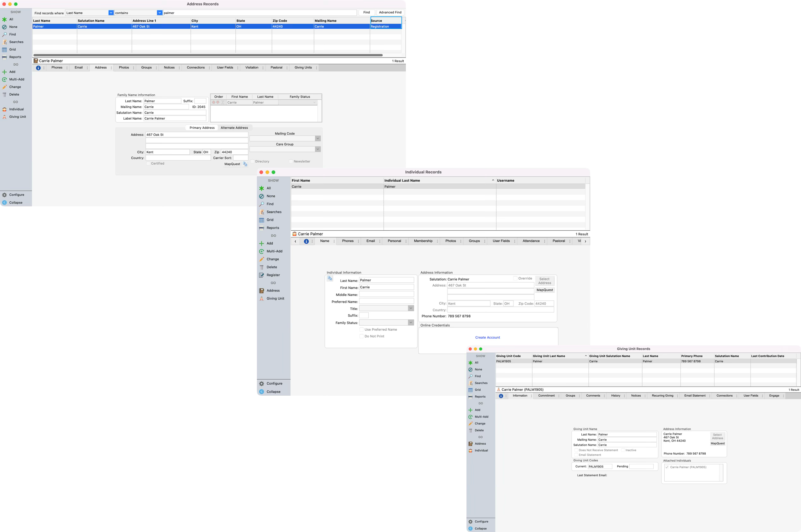Show next tabs arrow in Individual Records
The width and height of the screenshot is (801, 532).
click(585, 242)
